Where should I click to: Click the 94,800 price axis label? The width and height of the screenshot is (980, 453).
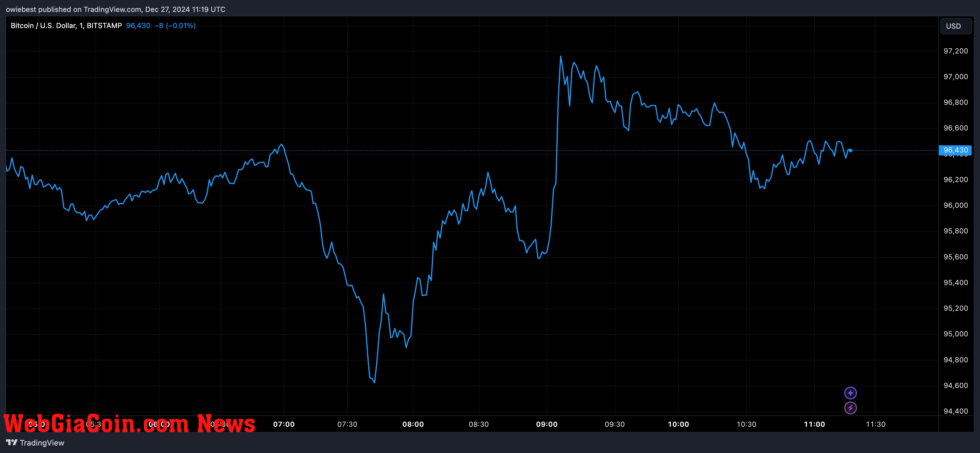[x=956, y=360]
